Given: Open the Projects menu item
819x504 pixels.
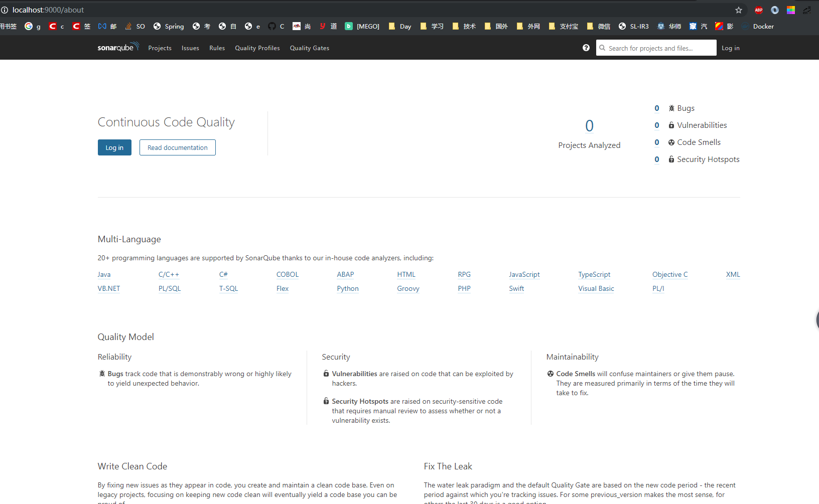Looking at the screenshot, I should point(160,48).
